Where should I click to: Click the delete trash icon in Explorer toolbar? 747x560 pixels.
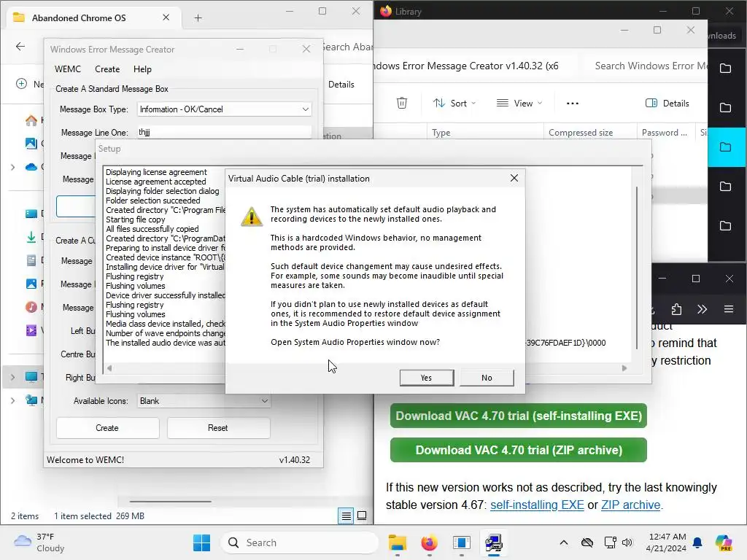[402, 103]
